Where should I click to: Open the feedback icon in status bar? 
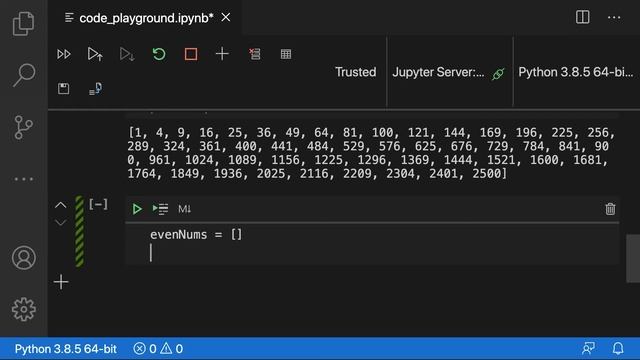[x=588, y=349]
